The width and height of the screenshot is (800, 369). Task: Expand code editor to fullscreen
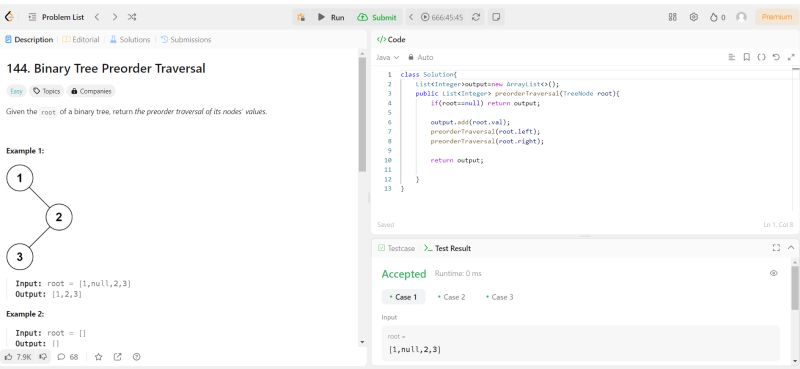(791, 57)
